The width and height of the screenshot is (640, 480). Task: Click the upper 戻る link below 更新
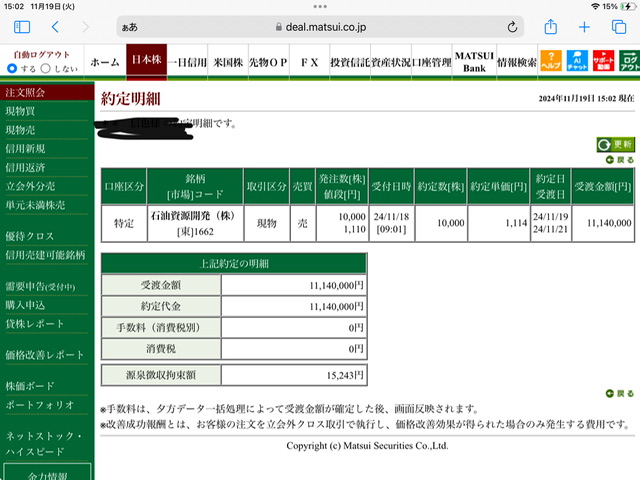click(620, 160)
